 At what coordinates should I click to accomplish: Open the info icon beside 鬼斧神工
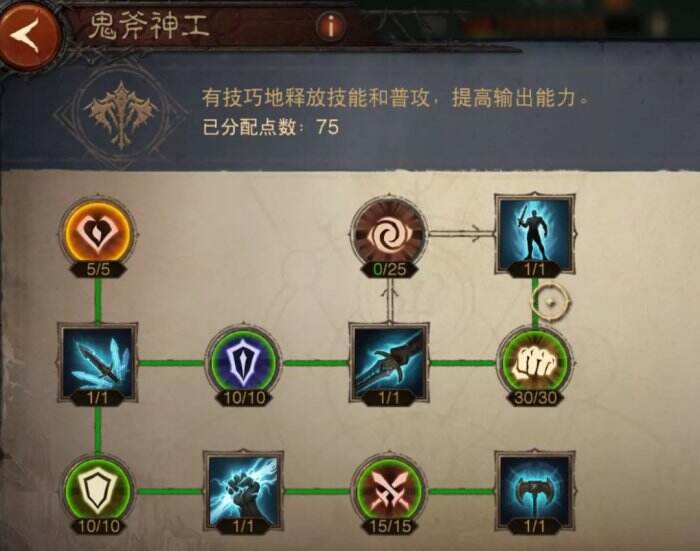[x=331, y=25]
